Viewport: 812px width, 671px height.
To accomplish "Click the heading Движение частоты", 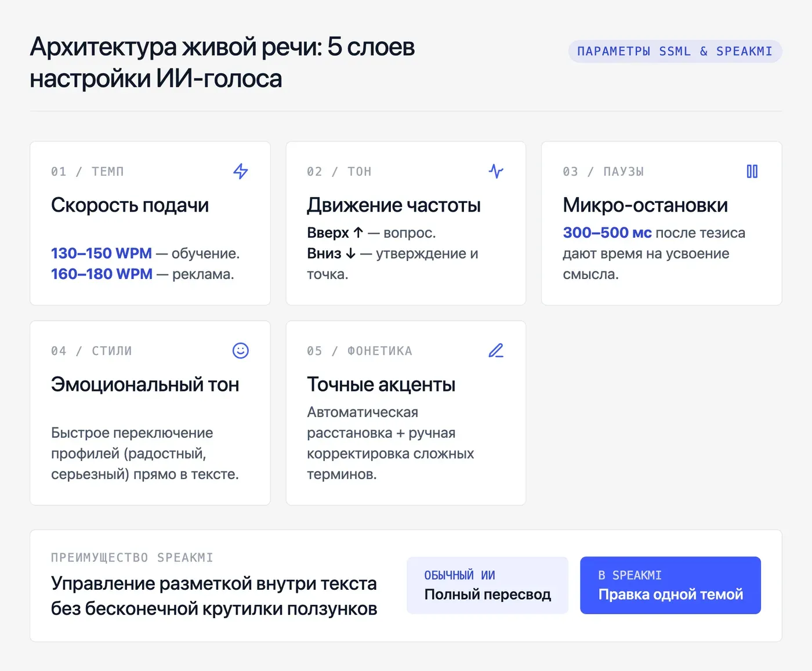I will coord(394,205).
